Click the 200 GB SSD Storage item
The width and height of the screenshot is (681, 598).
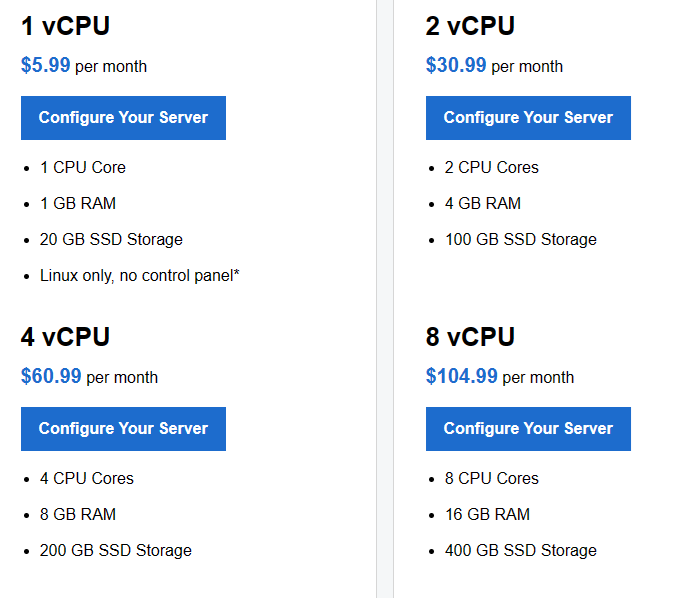[116, 551]
